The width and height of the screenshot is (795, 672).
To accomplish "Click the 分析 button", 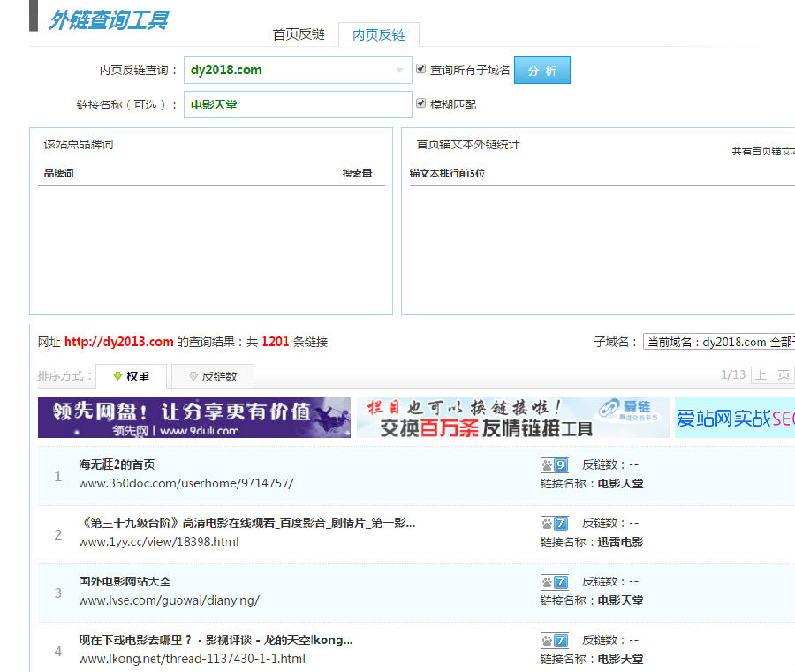I will click(542, 70).
